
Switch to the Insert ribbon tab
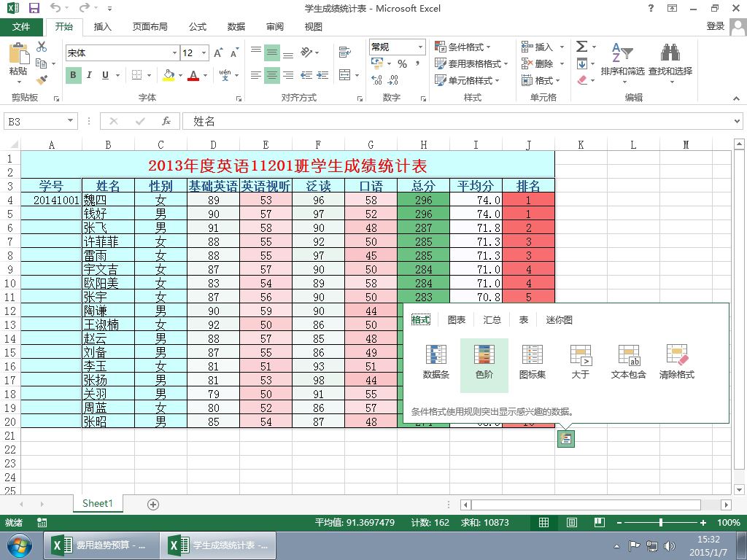102,27
